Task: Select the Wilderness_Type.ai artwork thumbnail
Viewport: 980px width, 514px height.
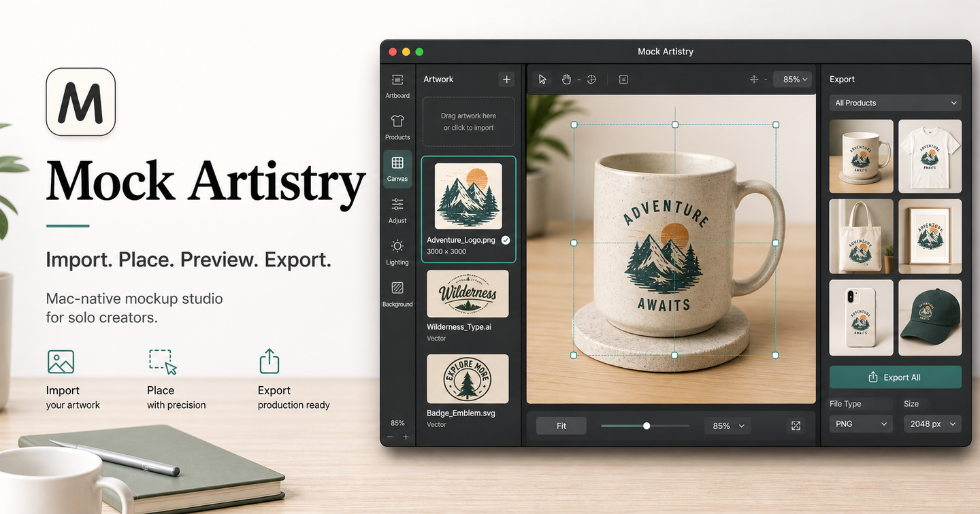Action: click(x=468, y=294)
